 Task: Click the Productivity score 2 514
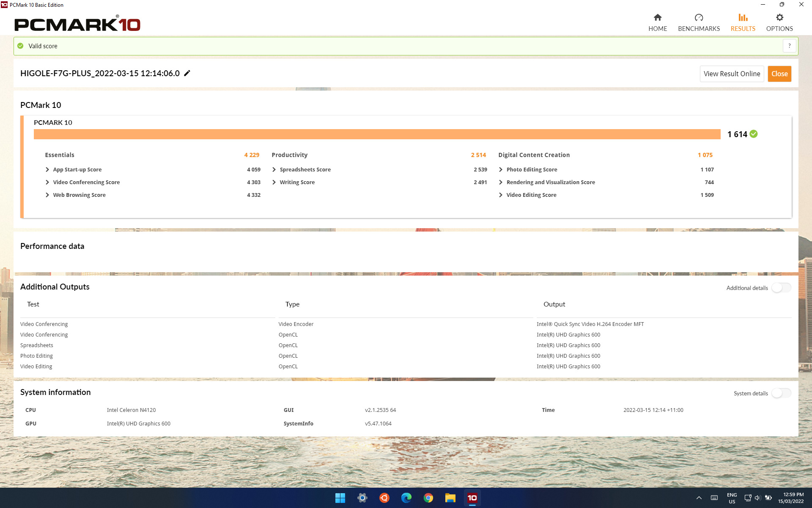click(478, 155)
